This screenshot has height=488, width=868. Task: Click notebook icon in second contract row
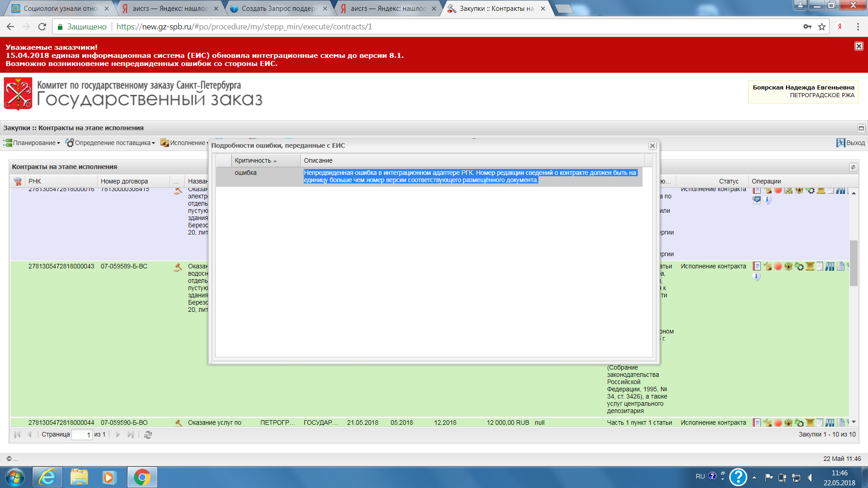pyautogui.click(x=757, y=267)
